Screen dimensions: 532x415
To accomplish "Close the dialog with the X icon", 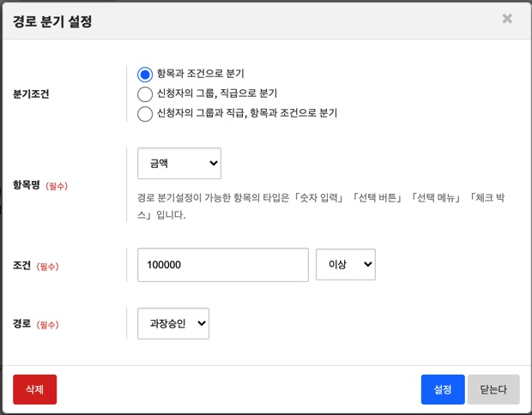I will 507,18.
